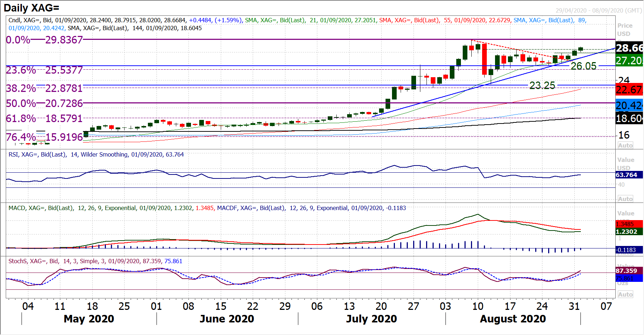
Task: Select the MACD histogram value tag -0.1183
Action: tap(626, 250)
